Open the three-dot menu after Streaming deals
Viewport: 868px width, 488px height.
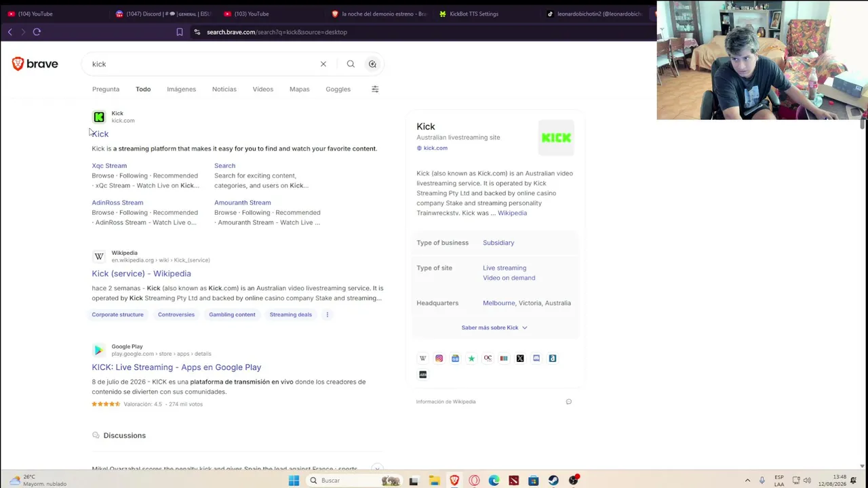click(327, 314)
